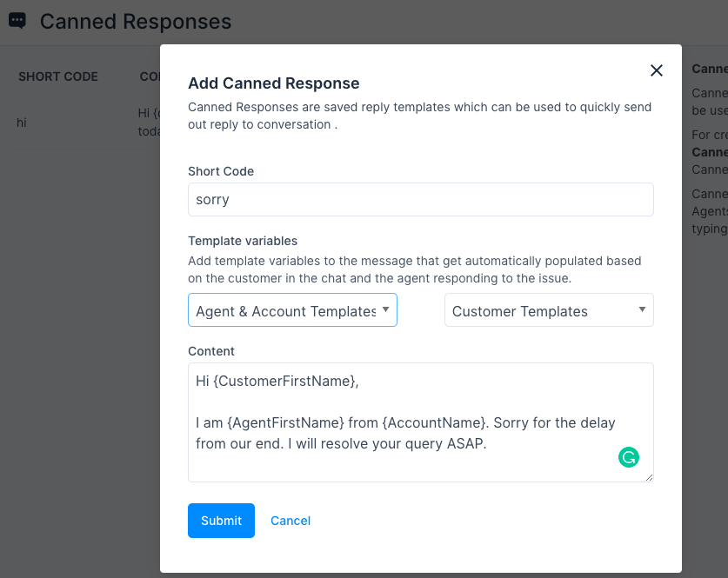
Task: Click the resize handle on Content textarea
Action: (x=649, y=479)
